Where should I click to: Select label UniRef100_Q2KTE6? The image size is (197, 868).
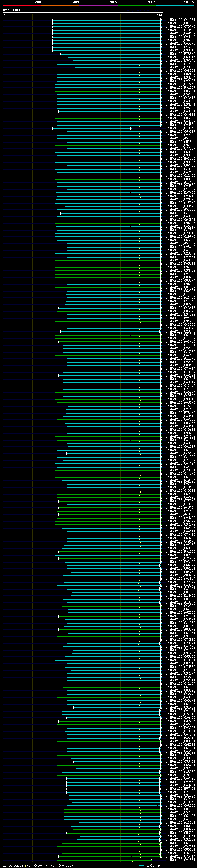(x=180, y=349)
